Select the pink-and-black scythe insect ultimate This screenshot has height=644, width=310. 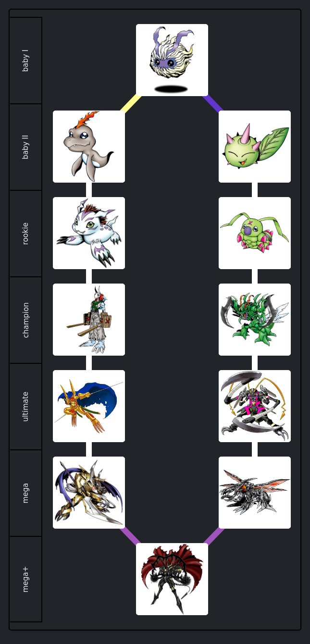[255, 406]
